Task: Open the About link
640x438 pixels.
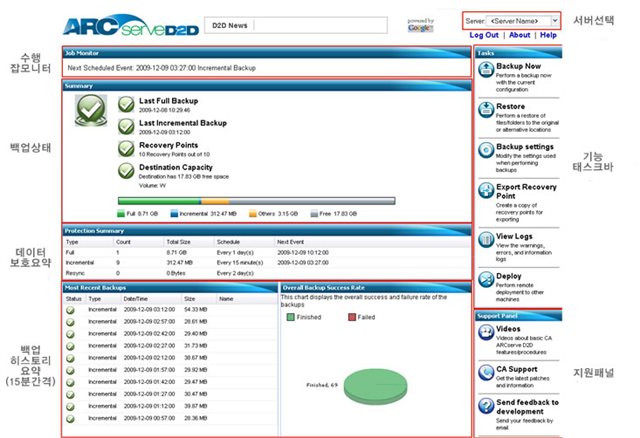Action: (x=520, y=35)
